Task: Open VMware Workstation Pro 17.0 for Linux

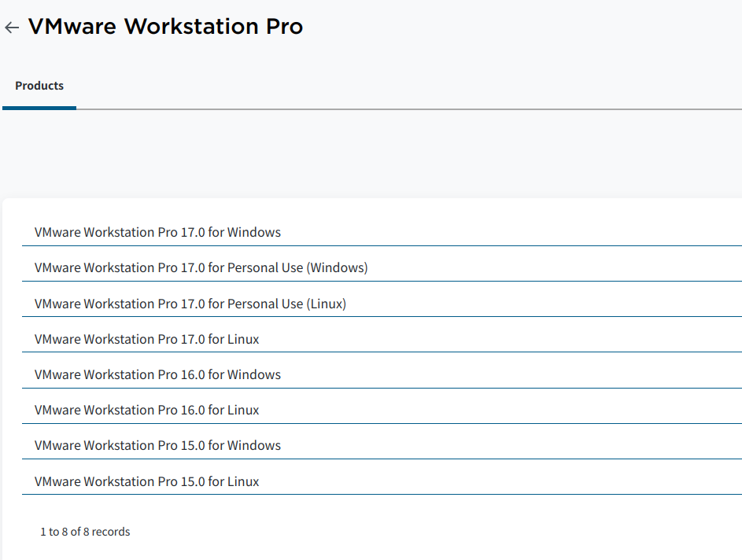Action: point(146,339)
